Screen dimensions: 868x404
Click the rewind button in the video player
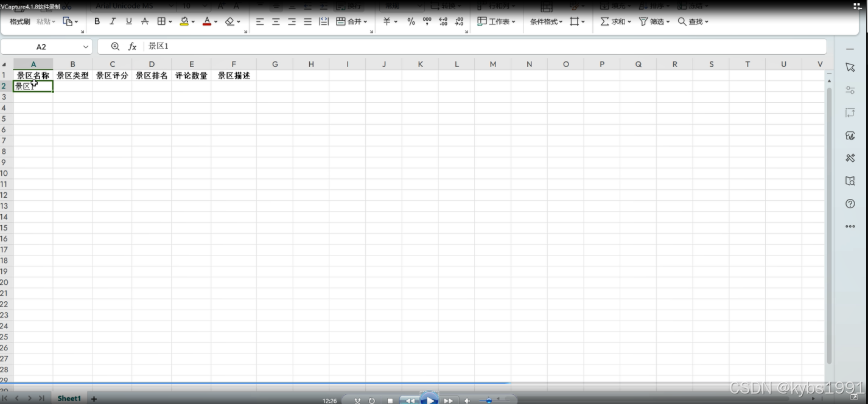point(410,401)
